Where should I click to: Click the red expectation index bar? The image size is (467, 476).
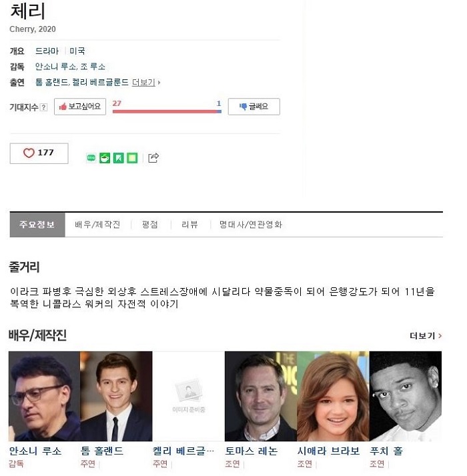point(167,111)
